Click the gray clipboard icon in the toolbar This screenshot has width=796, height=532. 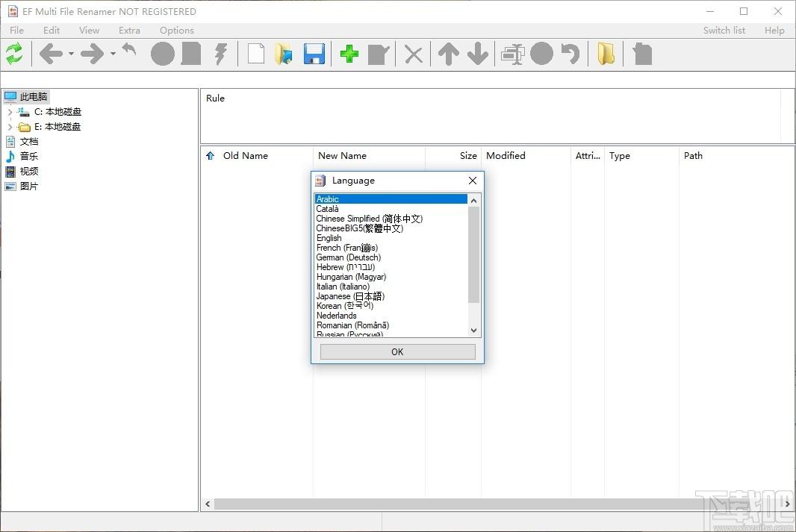[643, 54]
